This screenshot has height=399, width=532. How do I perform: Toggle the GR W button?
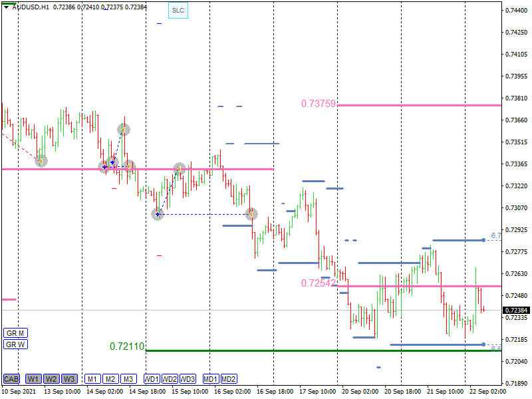15,344
